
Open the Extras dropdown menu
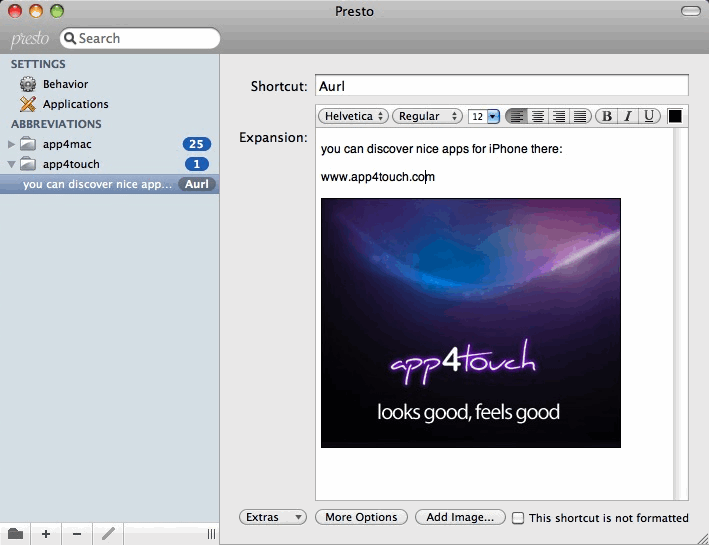(273, 517)
